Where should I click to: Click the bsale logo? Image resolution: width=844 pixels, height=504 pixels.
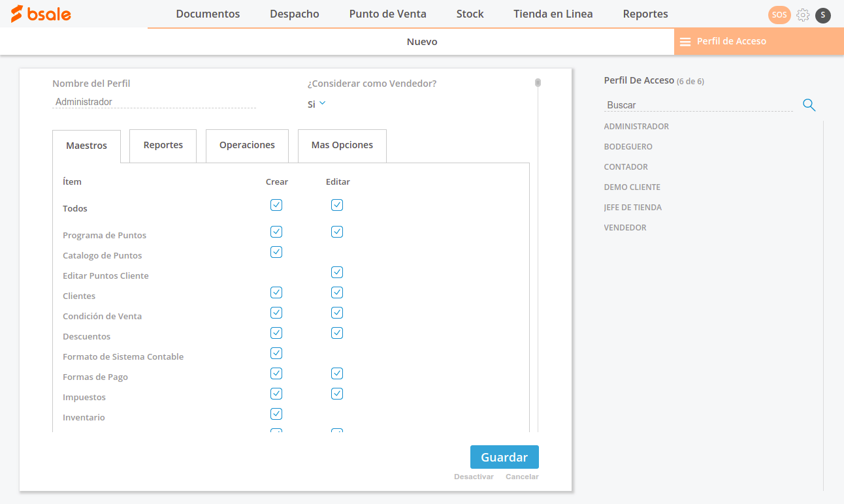click(41, 14)
